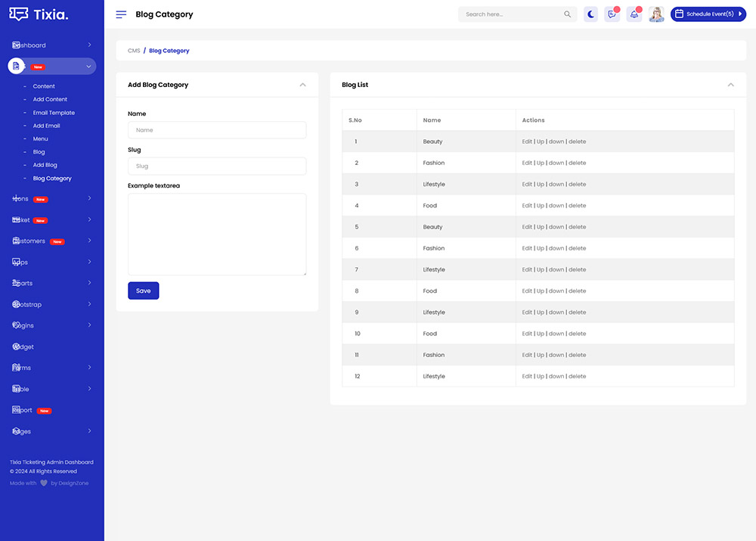This screenshot has width=756, height=541.
Task: Click the Bootstrap sidebar icon
Action: point(16,304)
